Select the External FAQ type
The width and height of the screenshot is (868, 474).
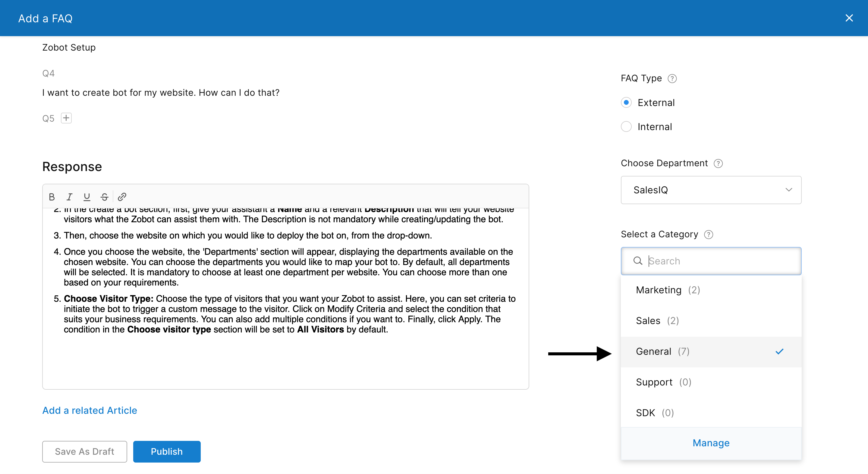point(626,103)
